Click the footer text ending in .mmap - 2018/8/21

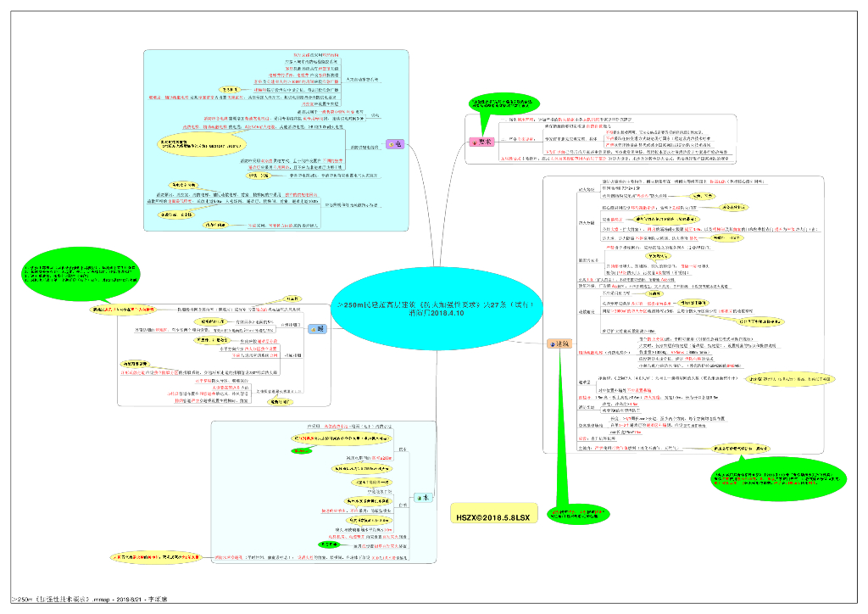89,599
